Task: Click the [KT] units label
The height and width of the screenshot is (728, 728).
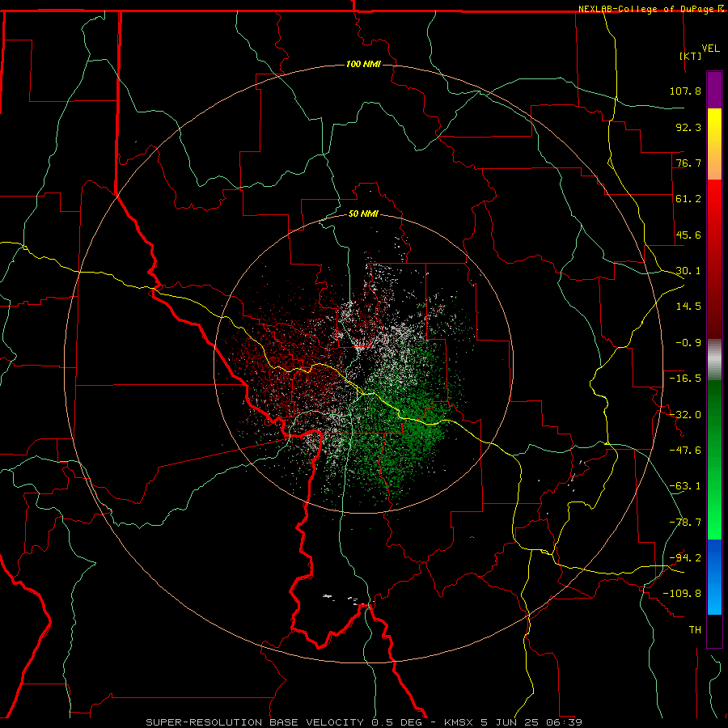Action: coord(691,56)
